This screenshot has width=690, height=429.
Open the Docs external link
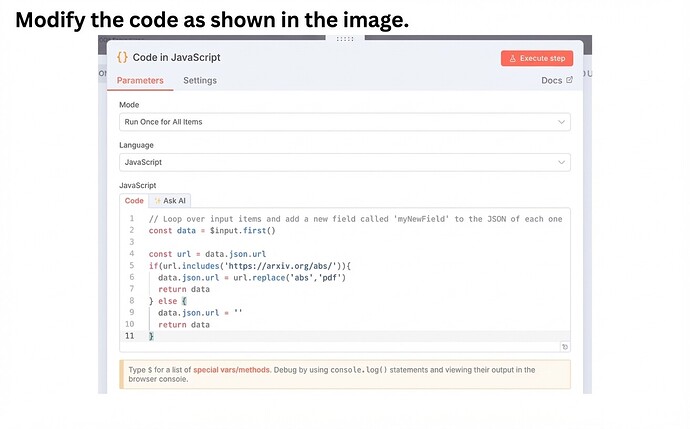pos(557,80)
